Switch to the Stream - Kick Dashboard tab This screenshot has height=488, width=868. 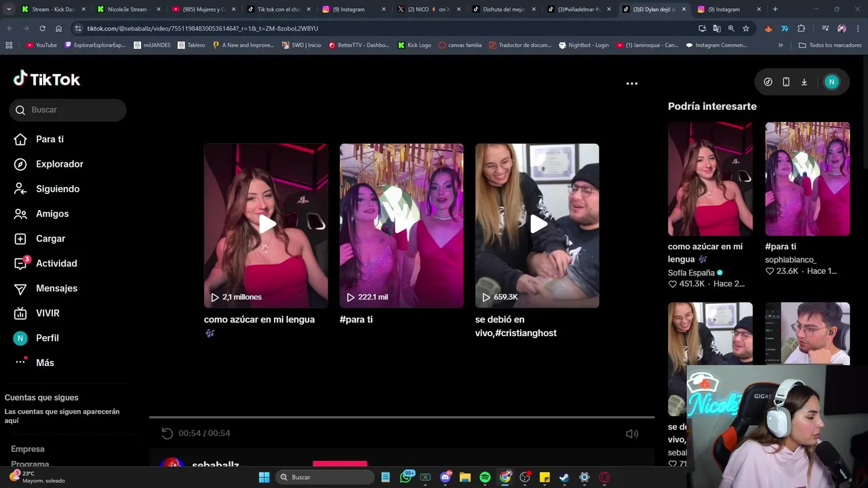coord(53,9)
